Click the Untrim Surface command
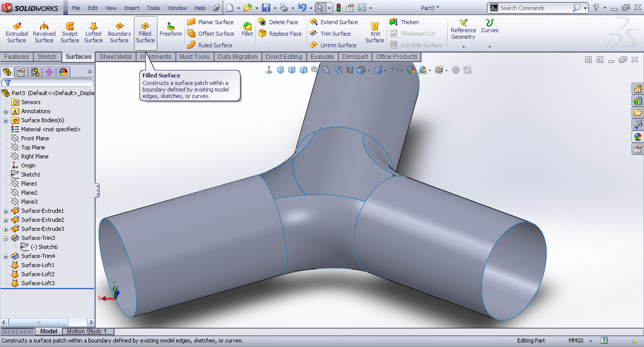Viewport: 644px width, 347px height. 333,45
